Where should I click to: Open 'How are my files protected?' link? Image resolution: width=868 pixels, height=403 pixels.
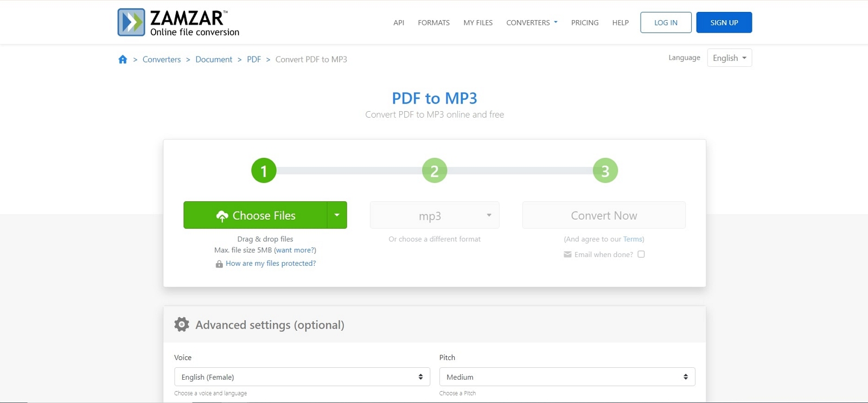click(x=271, y=264)
